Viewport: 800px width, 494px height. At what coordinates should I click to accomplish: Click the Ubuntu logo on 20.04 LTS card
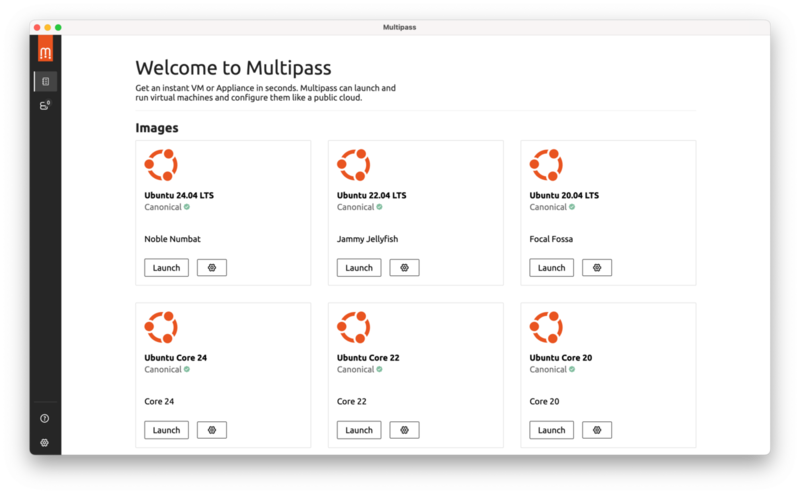pyautogui.click(x=546, y=165)
